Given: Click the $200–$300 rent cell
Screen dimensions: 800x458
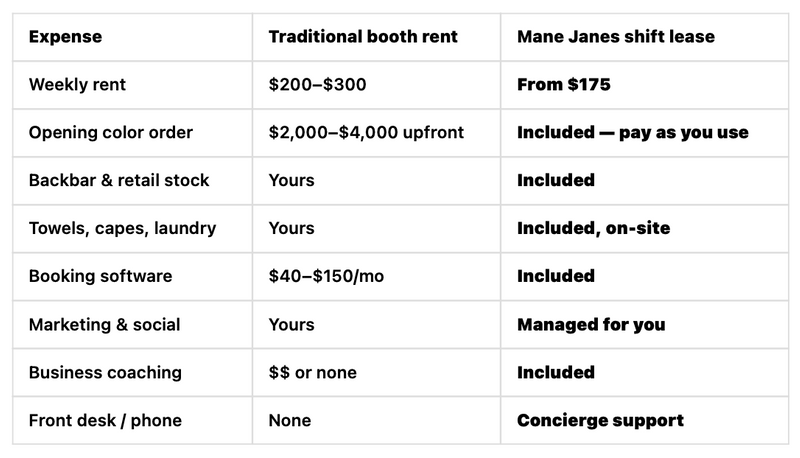Looking at the screenshot, I should click(x=317, y=85).
